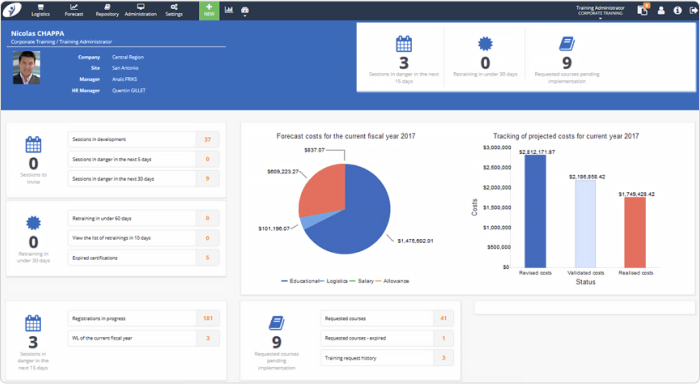Open Requested courses - expired row
Viewport: 700px width, 384px height.
click(x=387, y=338)
